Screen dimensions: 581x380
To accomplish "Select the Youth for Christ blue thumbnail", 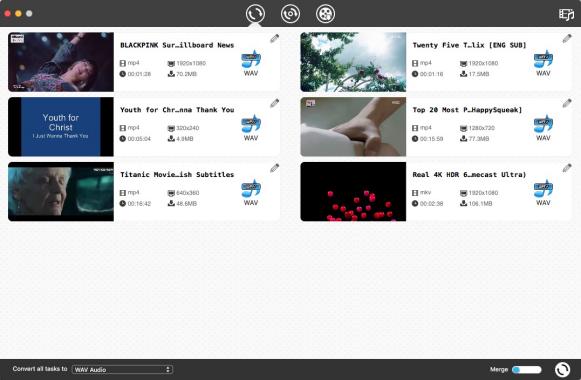I will tap(61, 127).
